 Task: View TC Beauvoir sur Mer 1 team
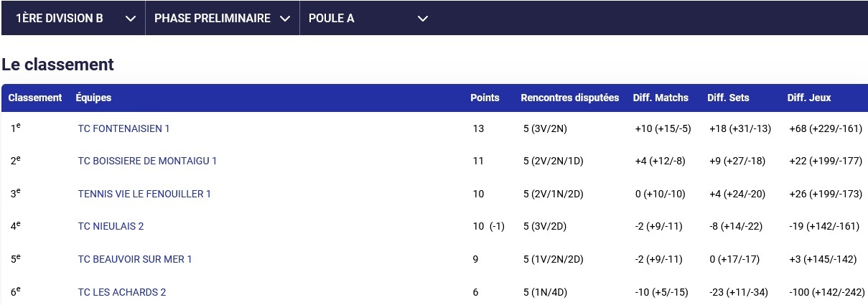[135, 259]
